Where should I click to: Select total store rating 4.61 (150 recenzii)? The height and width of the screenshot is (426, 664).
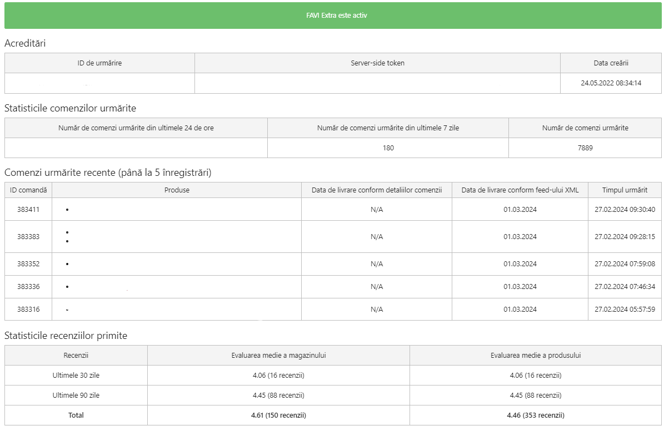click(278, 415)
